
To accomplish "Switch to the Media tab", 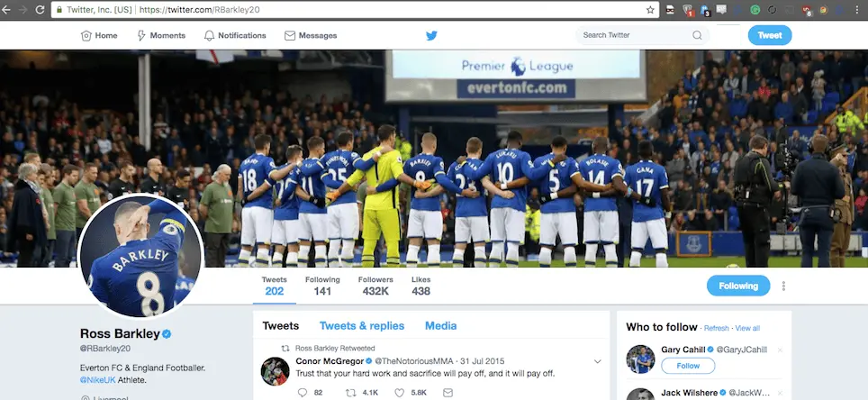I will pyautogui.click(x=441, y=326).
